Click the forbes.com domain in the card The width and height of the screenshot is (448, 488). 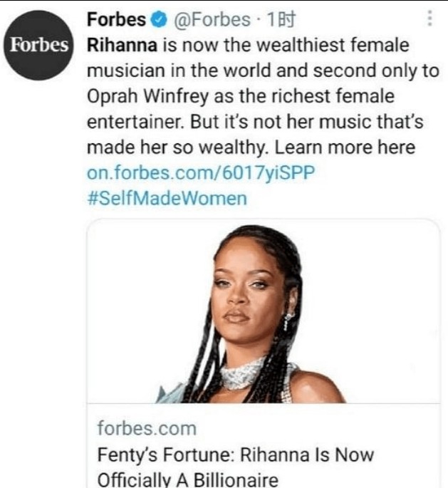tap(146, 429)
